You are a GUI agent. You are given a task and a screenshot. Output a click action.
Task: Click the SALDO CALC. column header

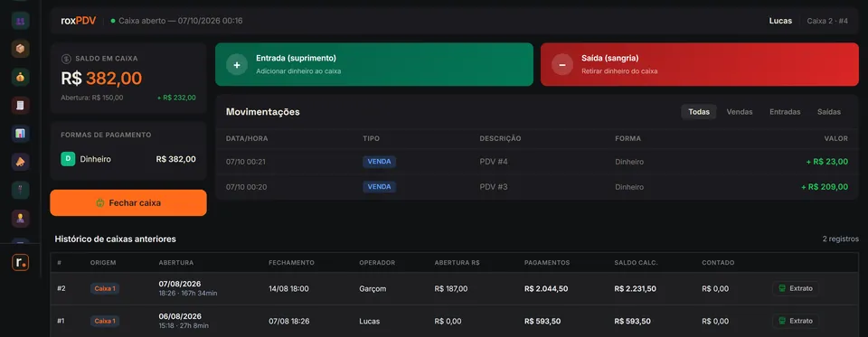(x=636, y=262)
